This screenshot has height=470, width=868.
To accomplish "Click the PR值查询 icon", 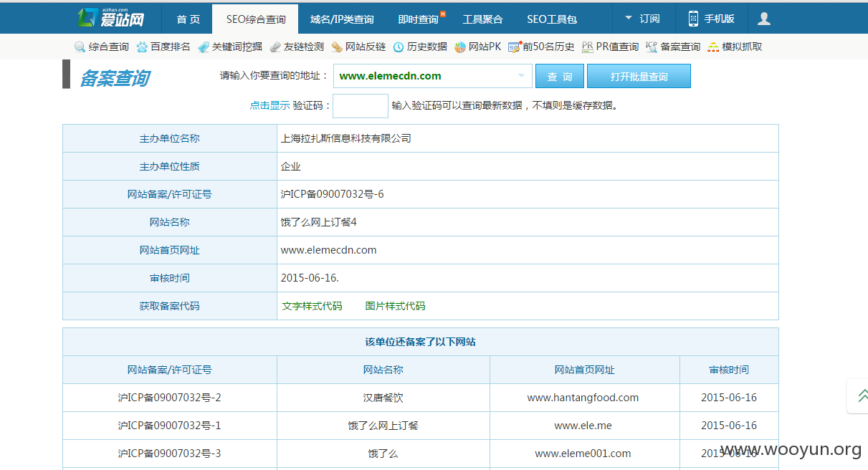I will point(588,47).
